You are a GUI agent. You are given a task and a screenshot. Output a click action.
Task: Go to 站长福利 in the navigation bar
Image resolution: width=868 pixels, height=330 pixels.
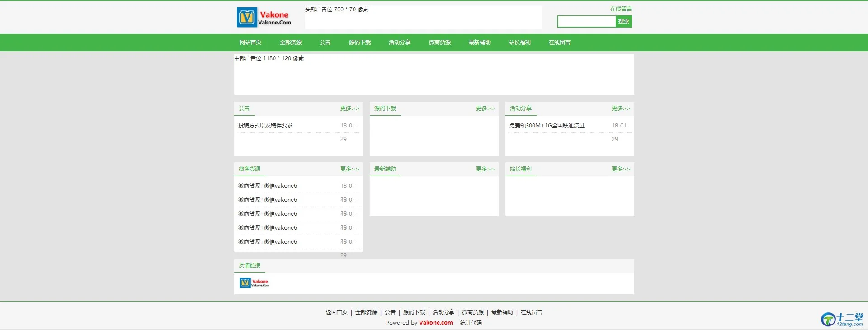pyautogui.click(x=519, y=42)
